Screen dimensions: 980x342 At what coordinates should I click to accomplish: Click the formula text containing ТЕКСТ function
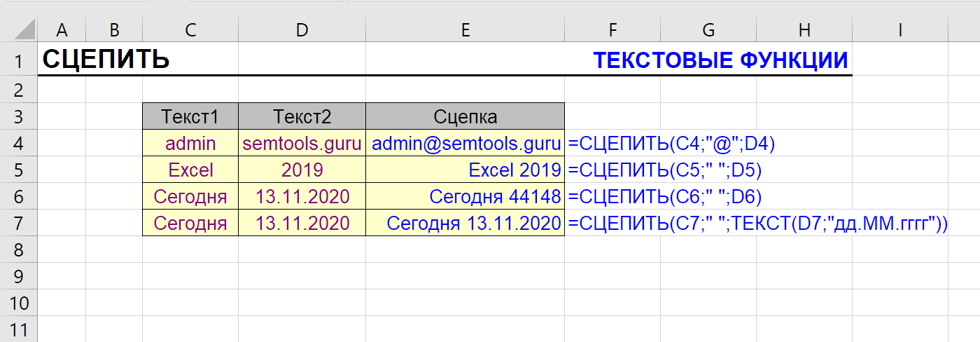757,224
